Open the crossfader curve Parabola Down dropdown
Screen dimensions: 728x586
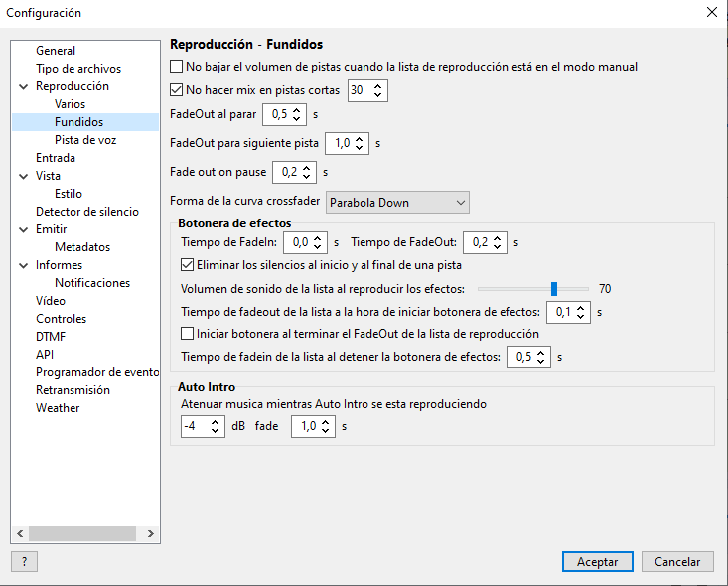(x=397, y=203)
